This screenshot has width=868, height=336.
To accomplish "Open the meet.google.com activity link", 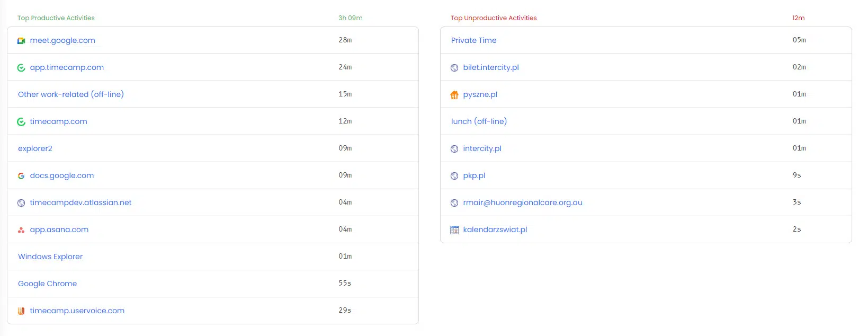I will (x=62, y=40).
